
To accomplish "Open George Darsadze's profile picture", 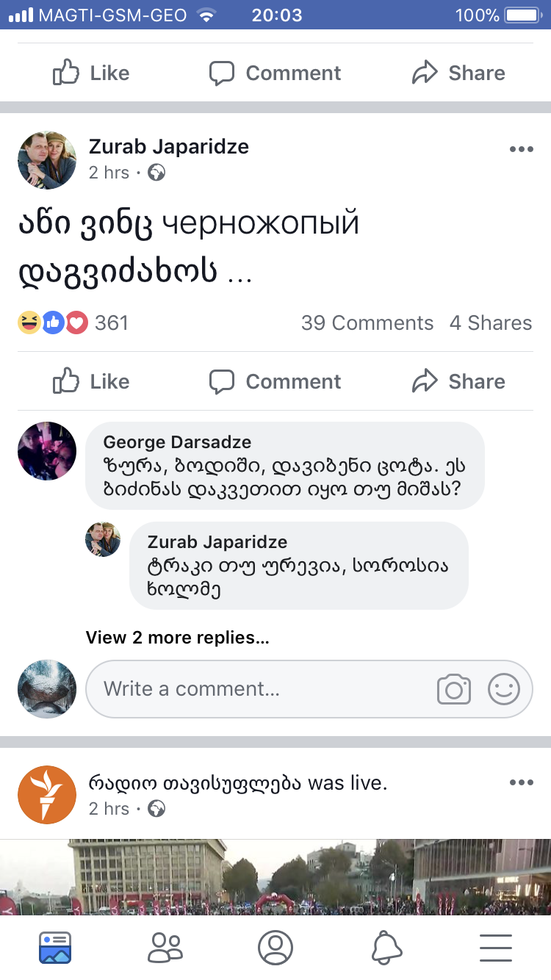I will coord(47,451).
